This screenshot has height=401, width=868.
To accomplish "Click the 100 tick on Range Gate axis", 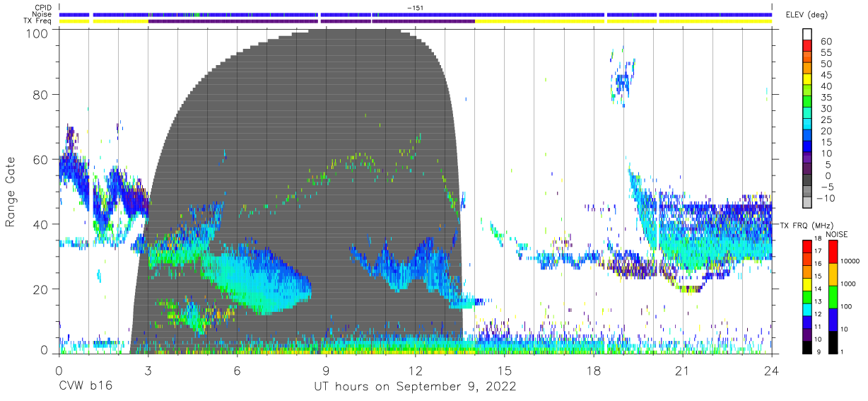I will coord(37,33).
